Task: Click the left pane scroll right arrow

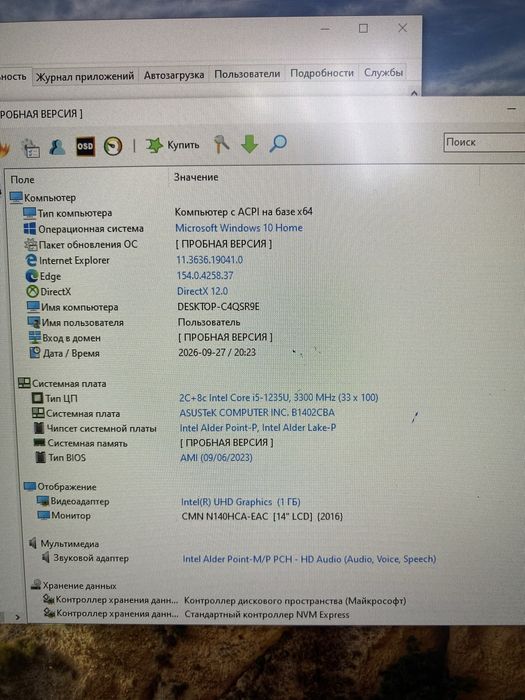Action: 17,617
